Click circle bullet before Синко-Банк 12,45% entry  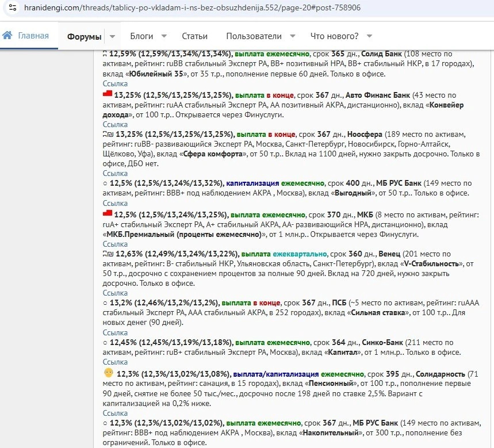click(105, 343)
